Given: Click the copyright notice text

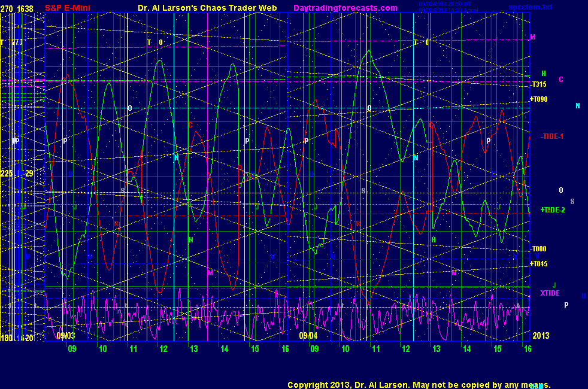Looking at the screenshot, I should pyautogui.click(x=419, y=385).
